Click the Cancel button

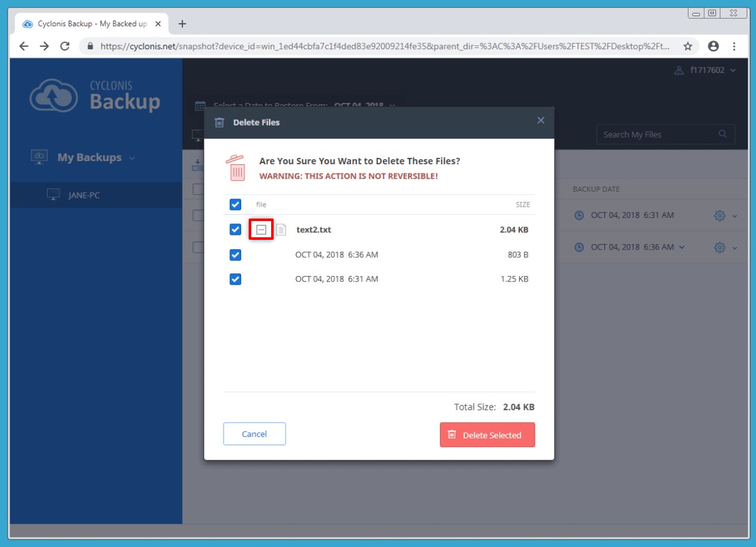tap(254, 434)
